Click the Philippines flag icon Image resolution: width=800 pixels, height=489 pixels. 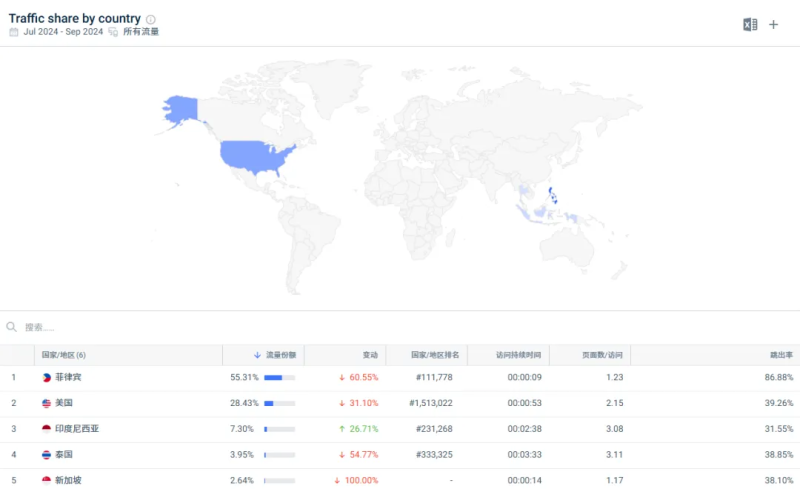[46, 377]
